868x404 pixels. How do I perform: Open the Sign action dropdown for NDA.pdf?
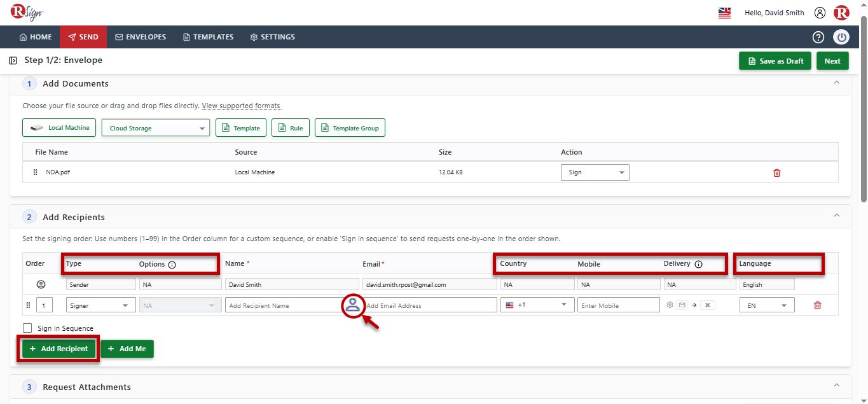click(x=595, y=172)
